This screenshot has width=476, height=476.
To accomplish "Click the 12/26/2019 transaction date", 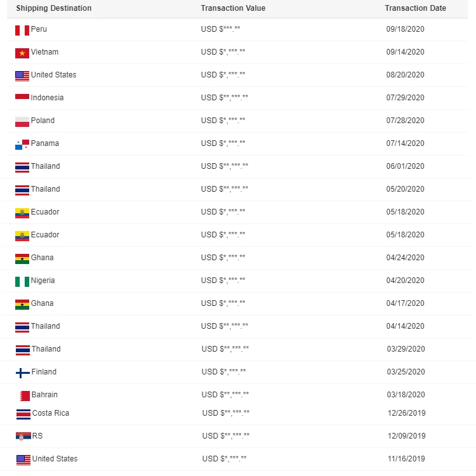I will [406, 413].
